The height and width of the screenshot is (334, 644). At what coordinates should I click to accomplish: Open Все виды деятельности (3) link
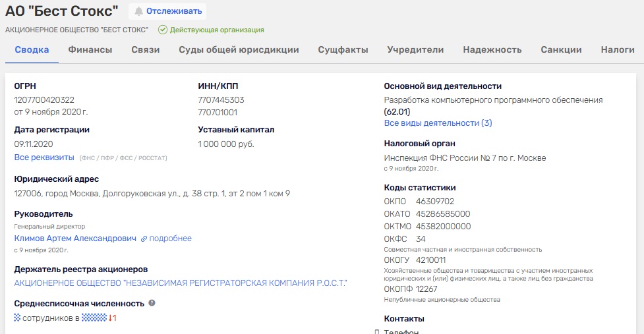438,123
